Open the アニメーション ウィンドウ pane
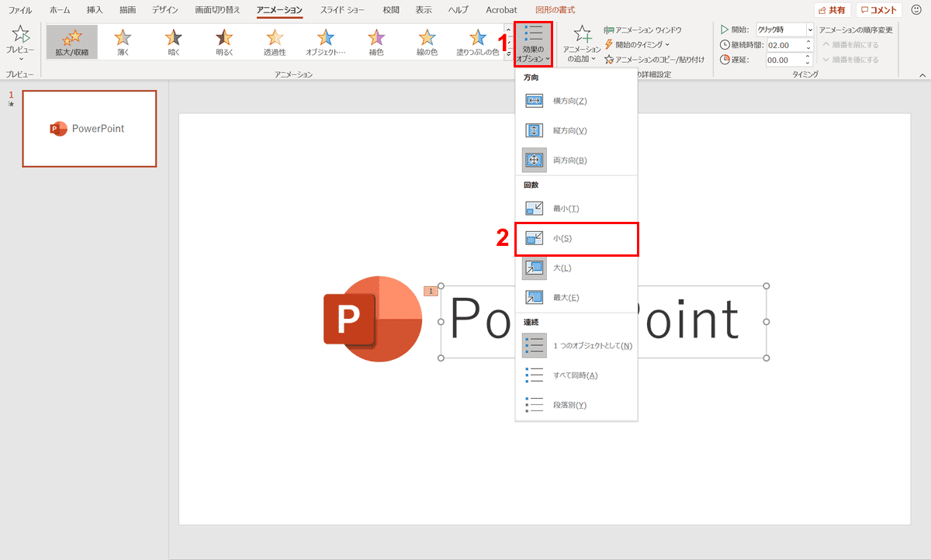The width and height of the screenshot is (931, 560). (x=642, y=30)
